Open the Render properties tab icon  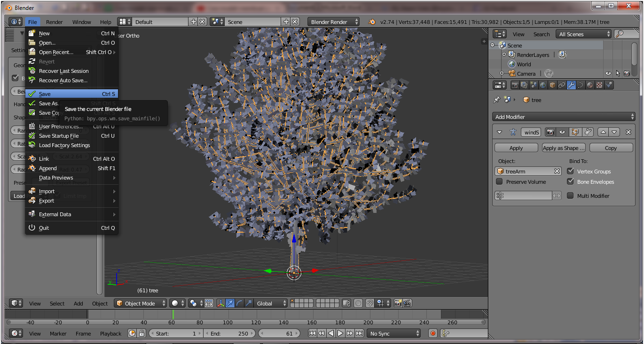click(x=515, y=85)
